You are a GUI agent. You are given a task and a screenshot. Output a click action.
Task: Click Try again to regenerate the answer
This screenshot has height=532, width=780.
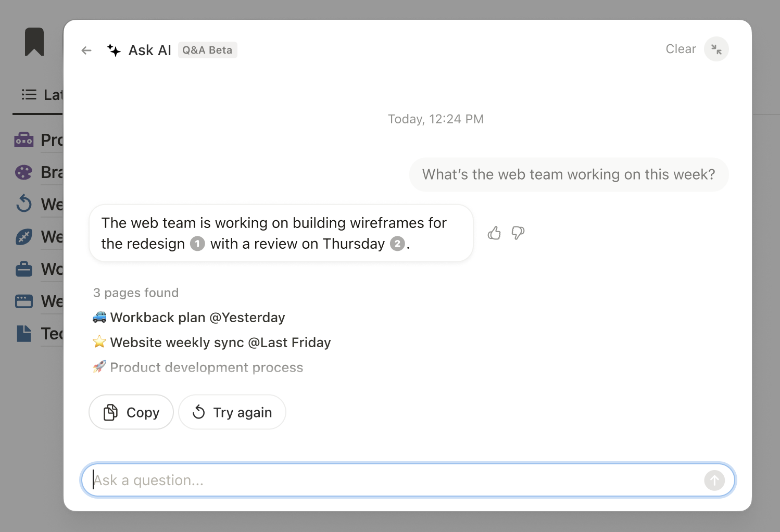pos(232,412)
